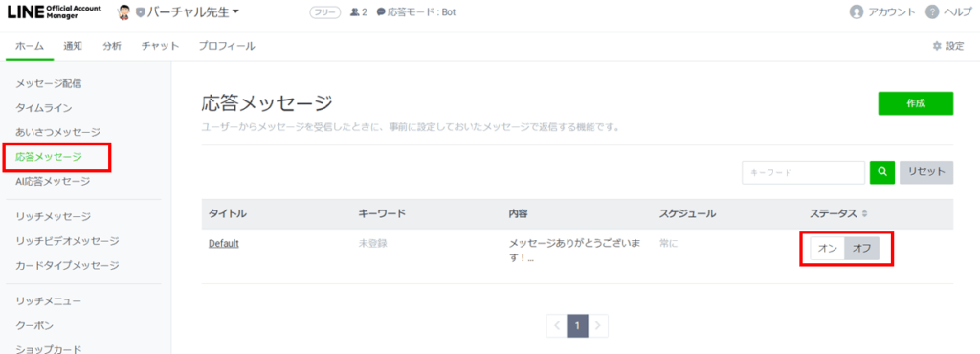
Task: Focus the キーワード search field
Action: point(803,172)
